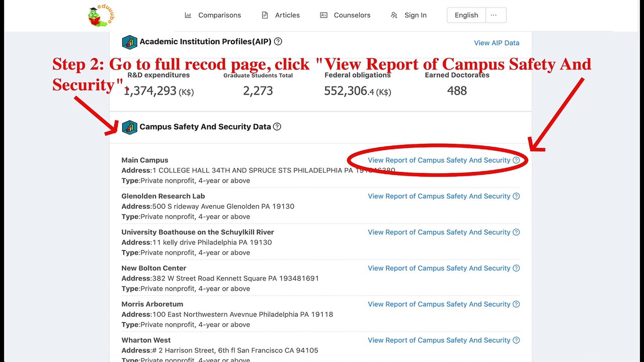Click the Wharton West heading
This screenshot has height=362, width=644.
click(x=146, y=340)
